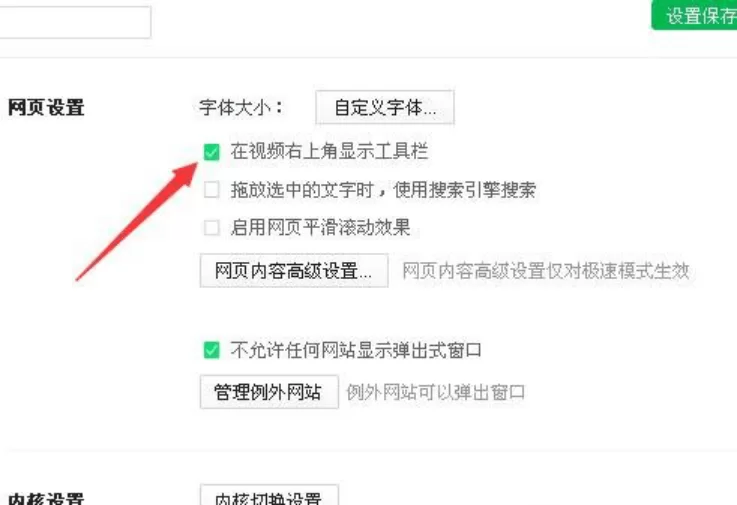Uncheck the video toolbar display checkbox box
Viewport: 737px width, 505px height.
click(212, 152)
